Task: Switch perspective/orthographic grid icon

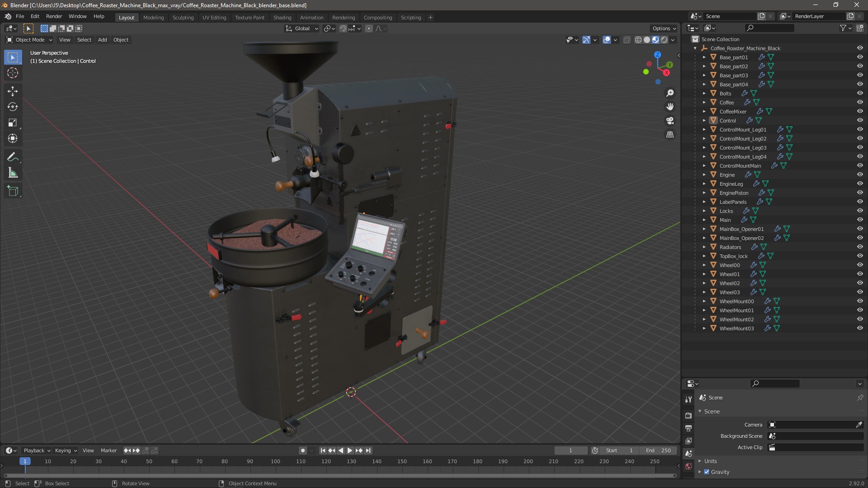Action: [670, 135]
